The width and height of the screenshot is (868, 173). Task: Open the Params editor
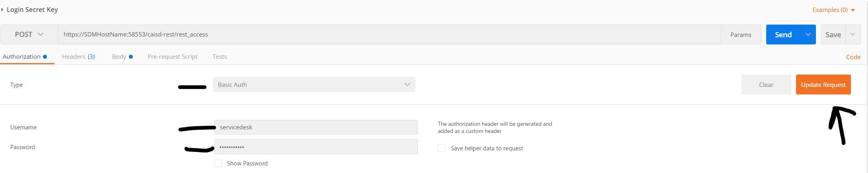click(741, 35)
